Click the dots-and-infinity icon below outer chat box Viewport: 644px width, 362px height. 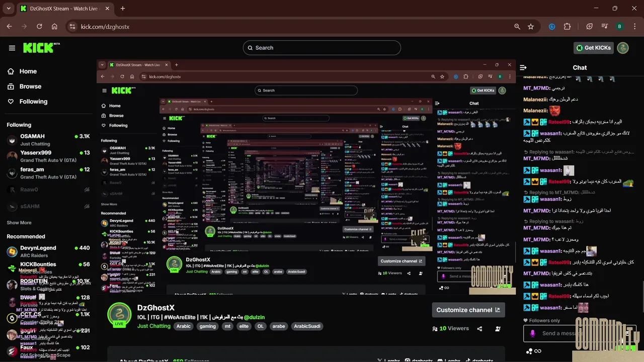click(x=533, y=351)
